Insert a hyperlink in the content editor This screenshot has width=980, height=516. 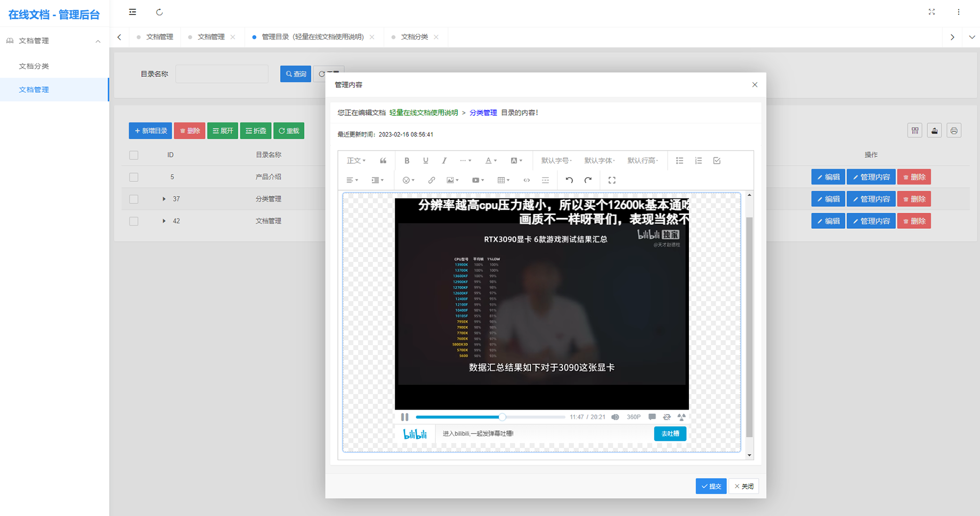[x=431, y=180]
